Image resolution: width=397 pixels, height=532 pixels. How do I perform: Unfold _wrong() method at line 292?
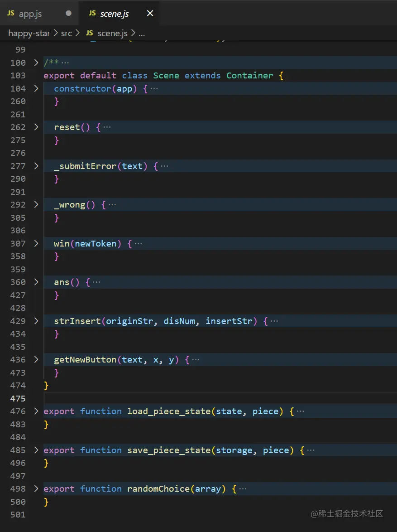pos(36,204)
